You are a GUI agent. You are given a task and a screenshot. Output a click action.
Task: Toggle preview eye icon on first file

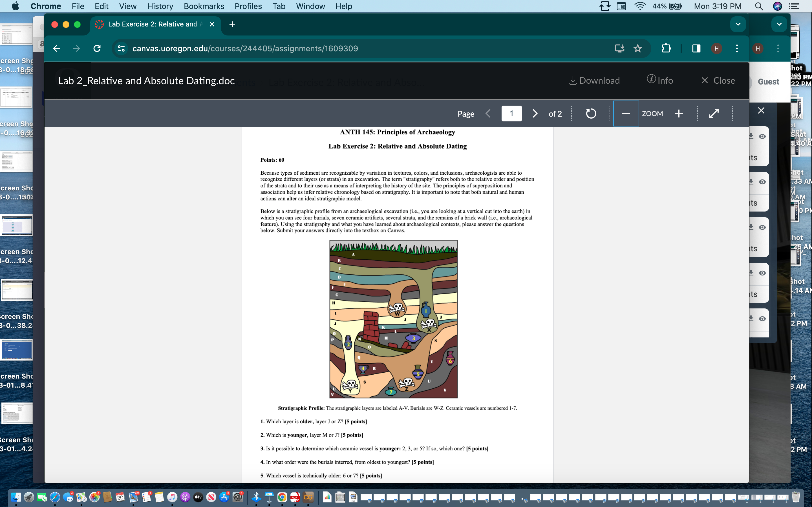coord(762,137)
